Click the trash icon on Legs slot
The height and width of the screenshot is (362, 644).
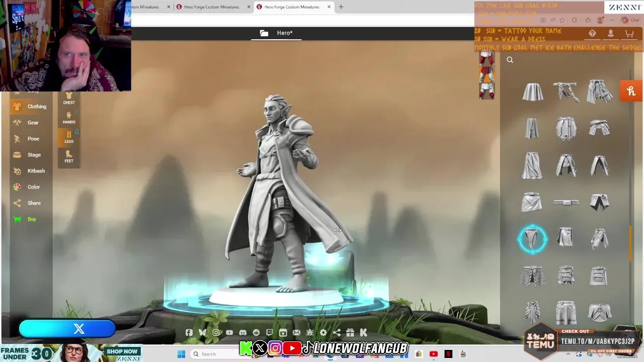click(x=77, y=132)
